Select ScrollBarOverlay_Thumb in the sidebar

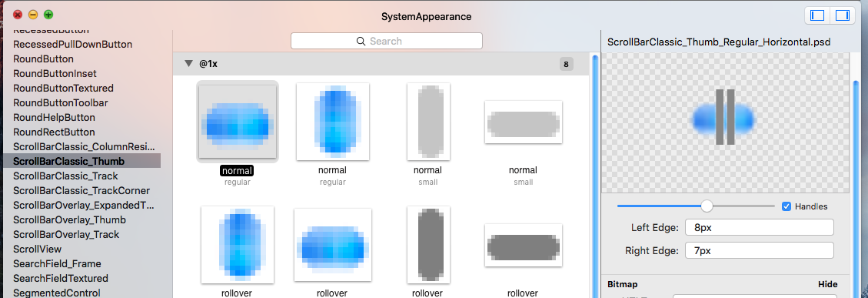[x=69, y=219]
